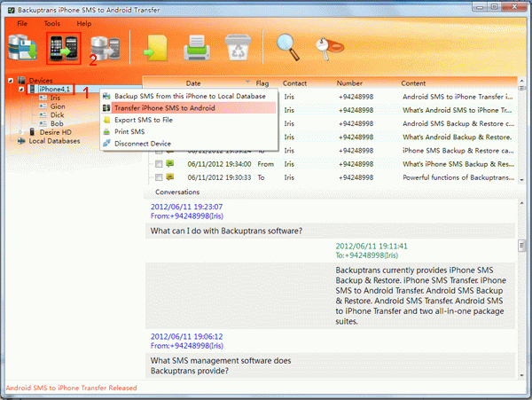The height and width of the screenshot is (400, 532).
Task: Sort by Date column header
Action: click(193, 83)
